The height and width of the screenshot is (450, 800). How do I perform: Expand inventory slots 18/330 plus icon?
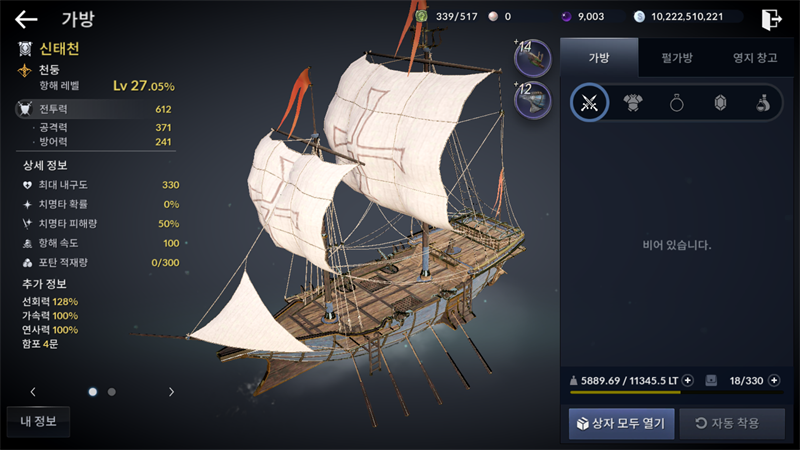774,381
